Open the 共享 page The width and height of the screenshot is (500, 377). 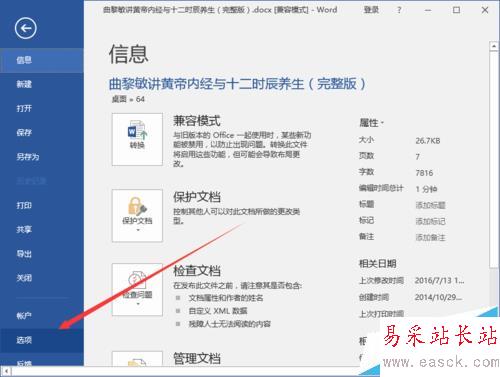tap(42, 230)
